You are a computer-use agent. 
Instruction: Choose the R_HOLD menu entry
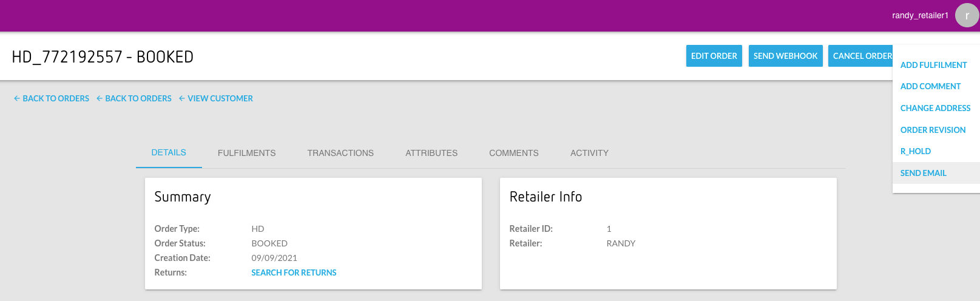tap(915, 151)
